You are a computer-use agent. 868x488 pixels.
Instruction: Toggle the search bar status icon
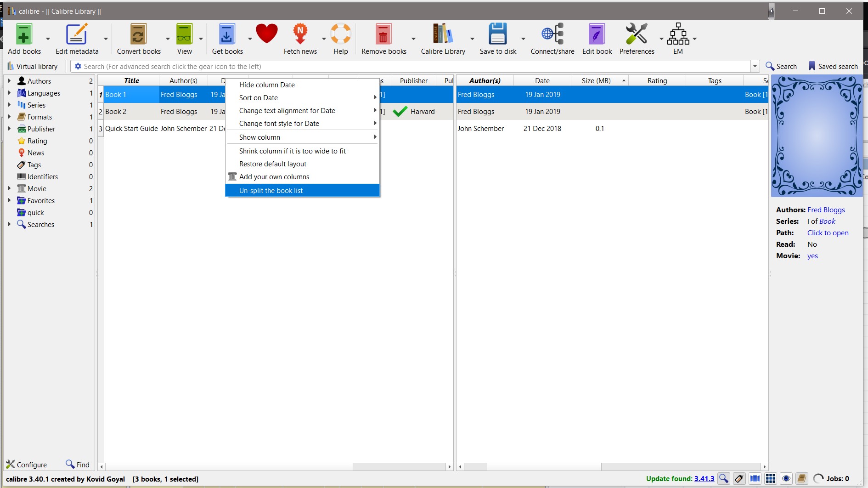(x=724, y=478)
